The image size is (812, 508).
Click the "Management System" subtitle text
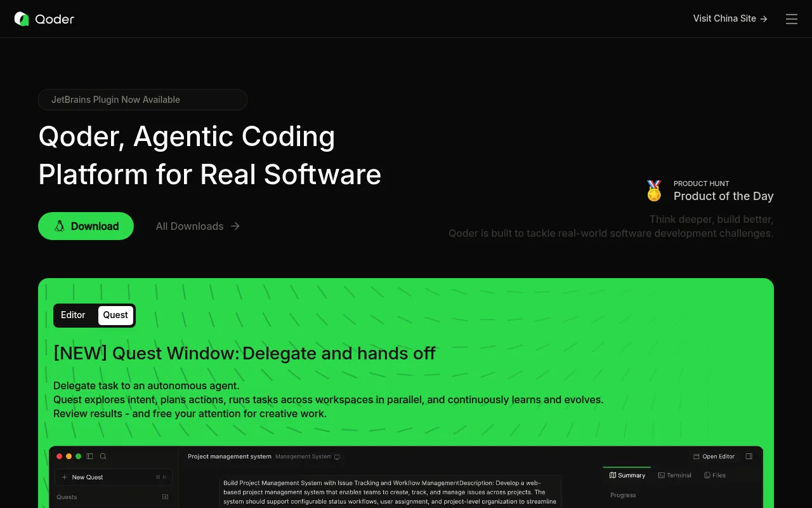click(x=303, y=457)
